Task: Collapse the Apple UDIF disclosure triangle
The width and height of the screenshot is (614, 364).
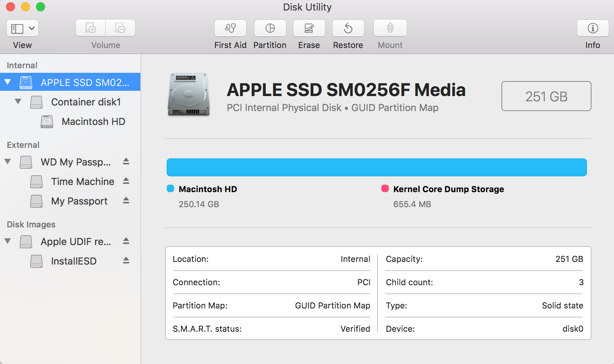Action: coord(8,241)
